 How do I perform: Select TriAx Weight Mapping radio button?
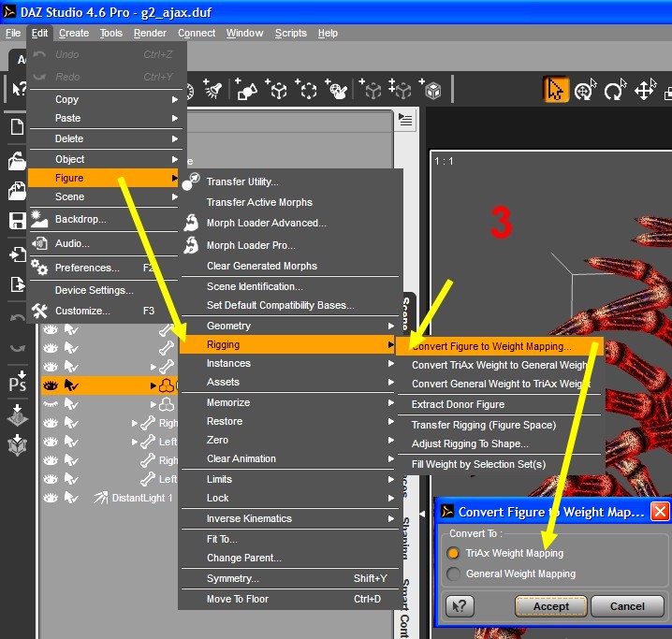pos(453,553)
